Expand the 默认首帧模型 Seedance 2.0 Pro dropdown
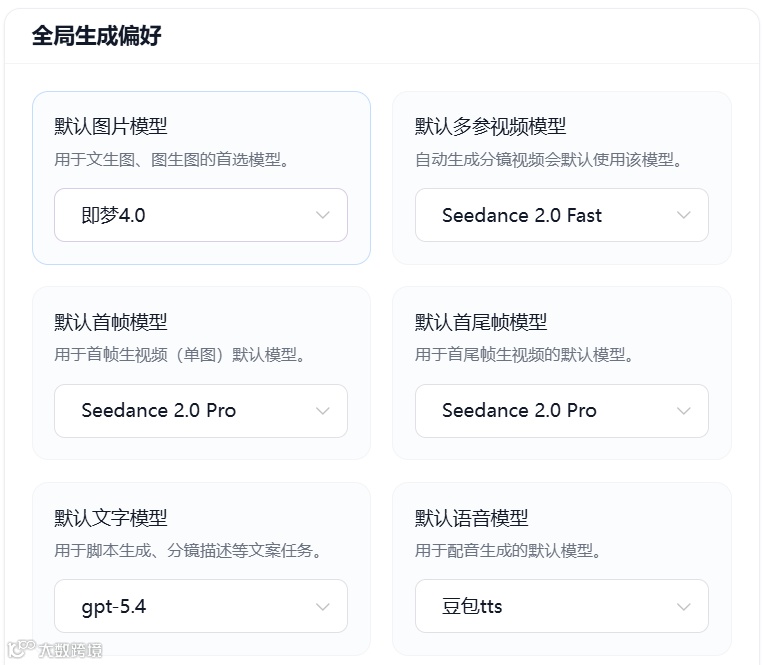Image resolution: width=774 pixels, height=665 pixels. [200, 411]
